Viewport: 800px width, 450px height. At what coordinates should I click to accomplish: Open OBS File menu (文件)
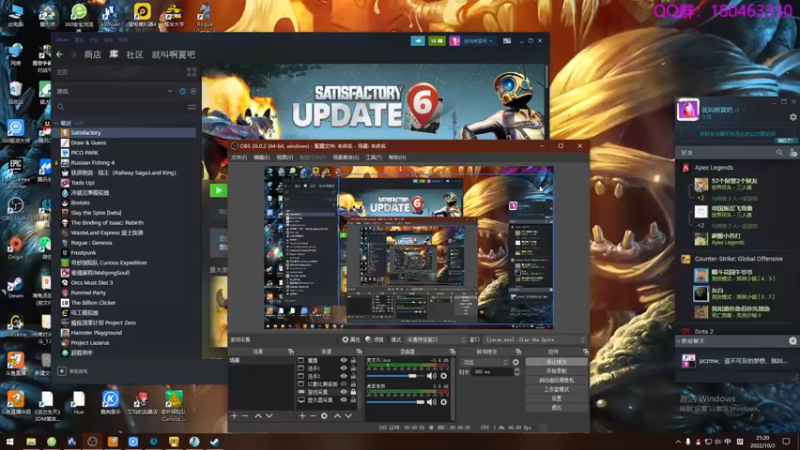pyautogui.click(x=239, y=158)
